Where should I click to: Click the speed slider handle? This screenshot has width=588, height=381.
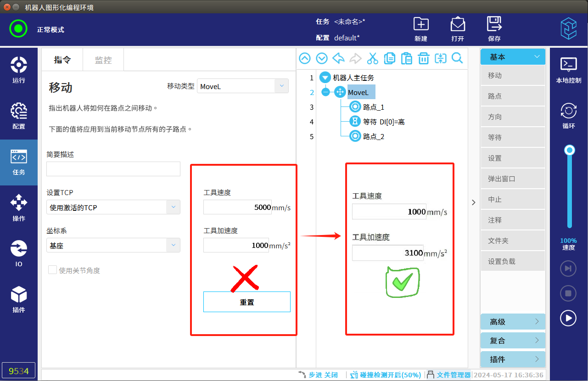click(x=570, y=150)
